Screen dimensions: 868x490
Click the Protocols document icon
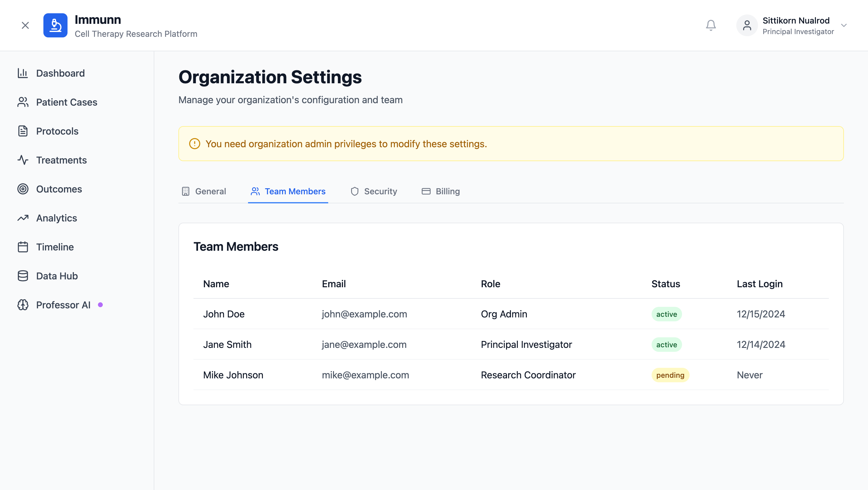click(23, 131)
